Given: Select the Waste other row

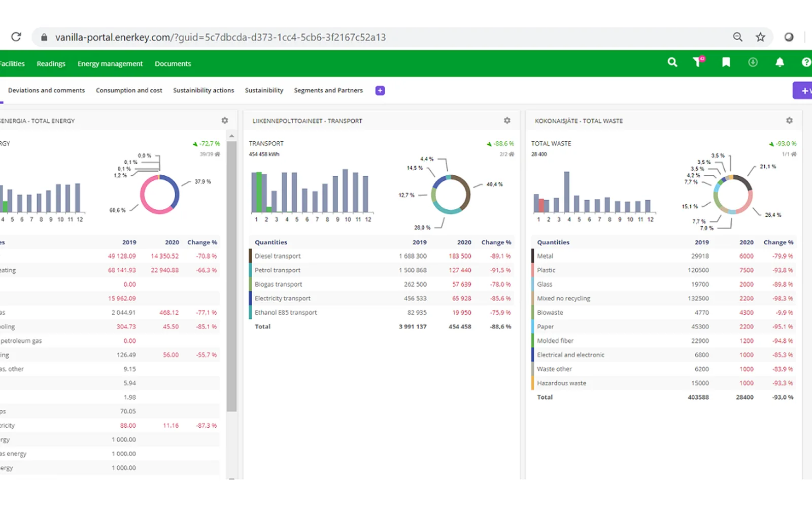Looking at the screenshot, I should [663, 369].
